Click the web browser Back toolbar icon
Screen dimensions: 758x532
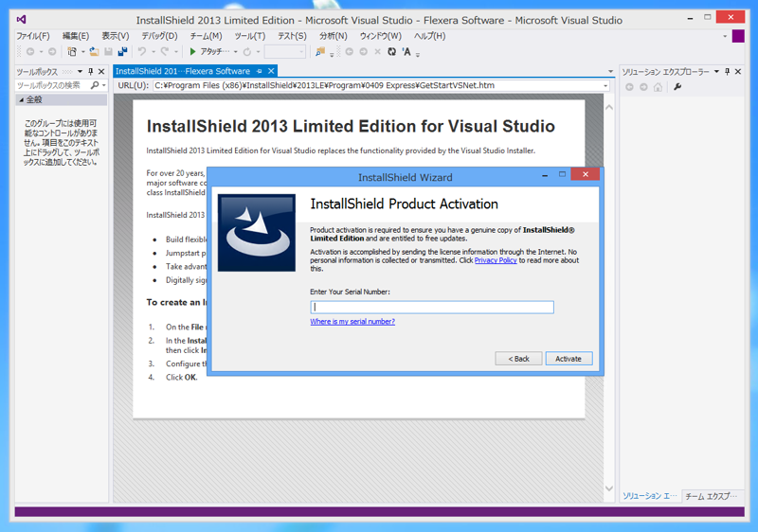pos(349,52)
